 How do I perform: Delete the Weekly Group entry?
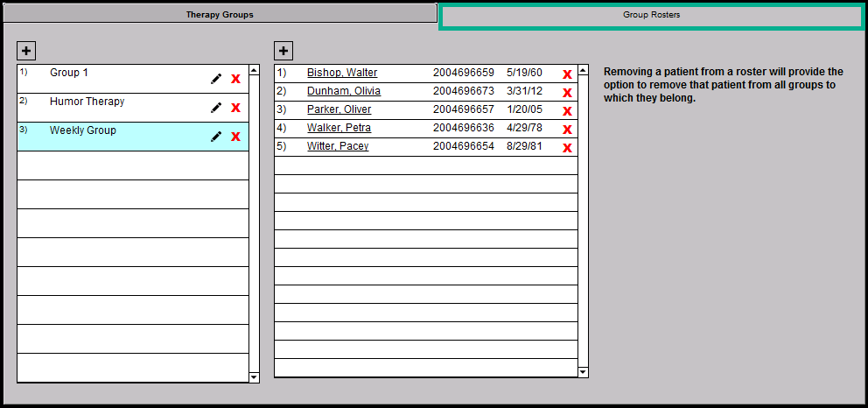235,137
